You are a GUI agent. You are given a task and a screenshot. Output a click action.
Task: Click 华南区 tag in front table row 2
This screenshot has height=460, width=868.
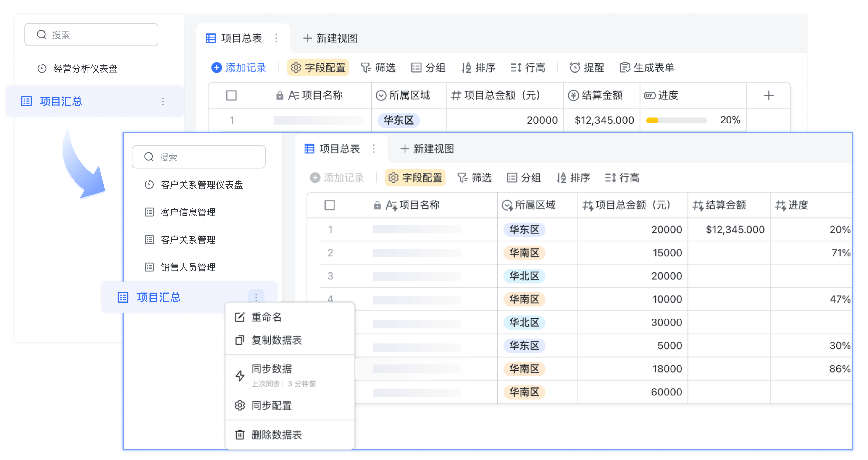coord(524,253)
